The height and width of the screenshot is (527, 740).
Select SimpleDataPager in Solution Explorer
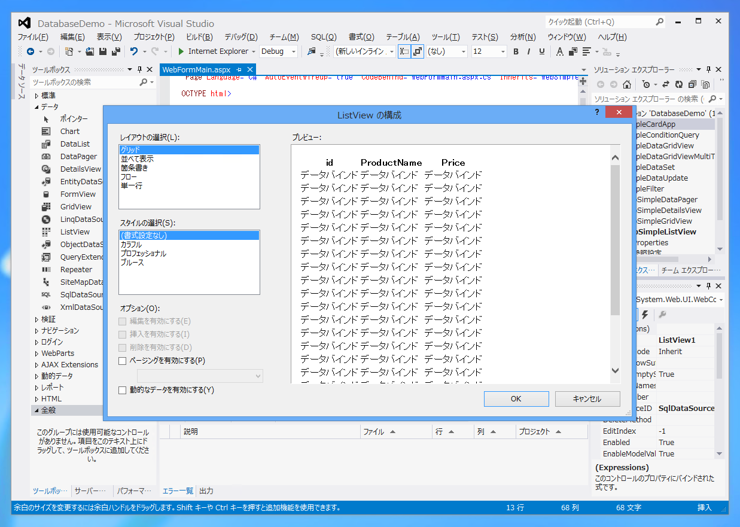click(x=667, y=200)
